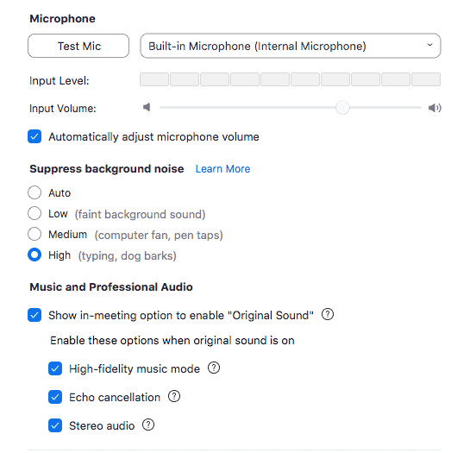Click Echo cancellation help question mark
The image size is (476, 453).
coord(174,396)
